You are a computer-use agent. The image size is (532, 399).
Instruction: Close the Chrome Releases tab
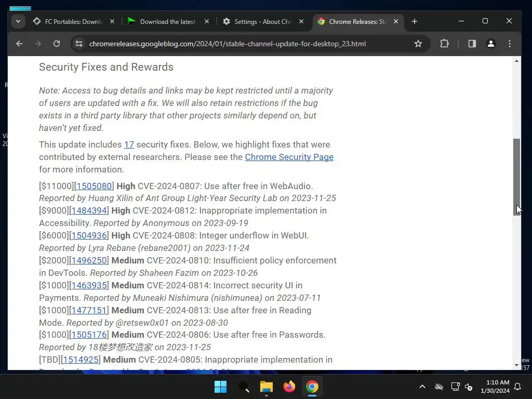coord(395,21)
